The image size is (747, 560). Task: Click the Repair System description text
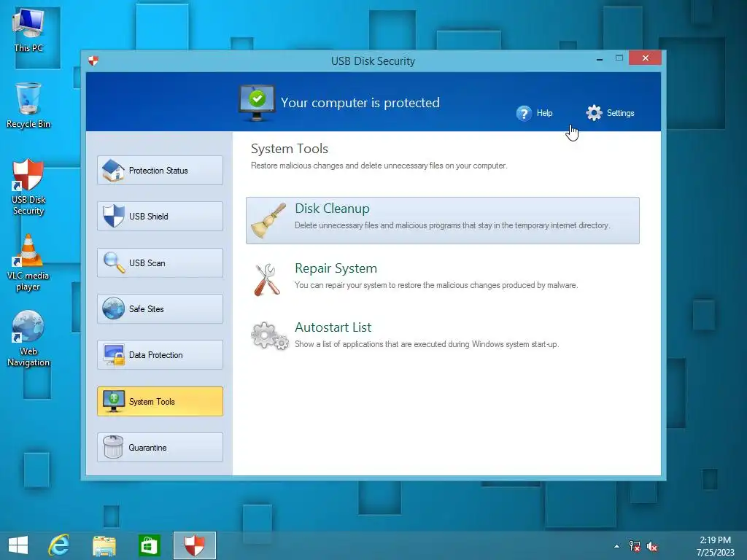pos(436,285)
